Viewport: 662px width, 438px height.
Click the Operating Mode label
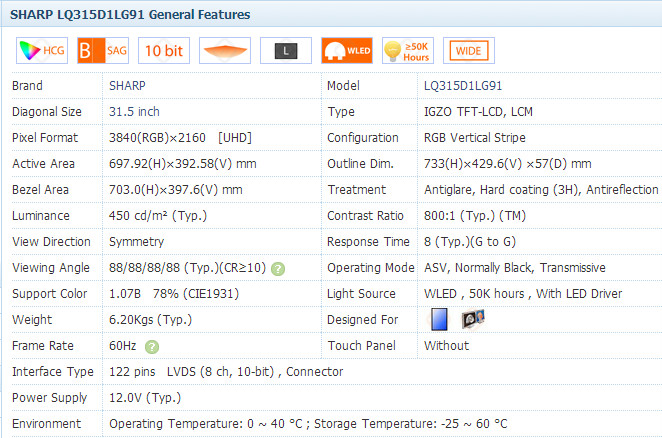pos(371,268)
